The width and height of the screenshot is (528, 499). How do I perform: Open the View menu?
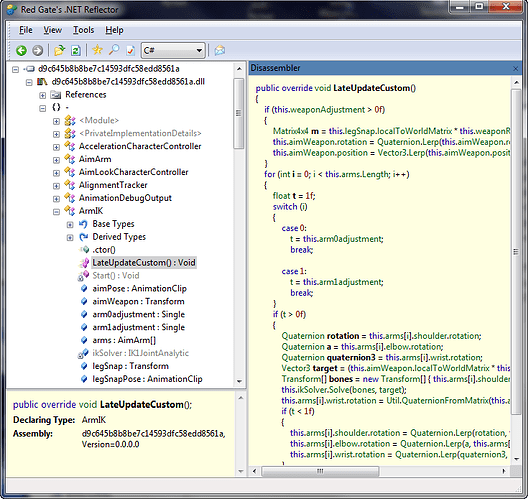point(53,30)
